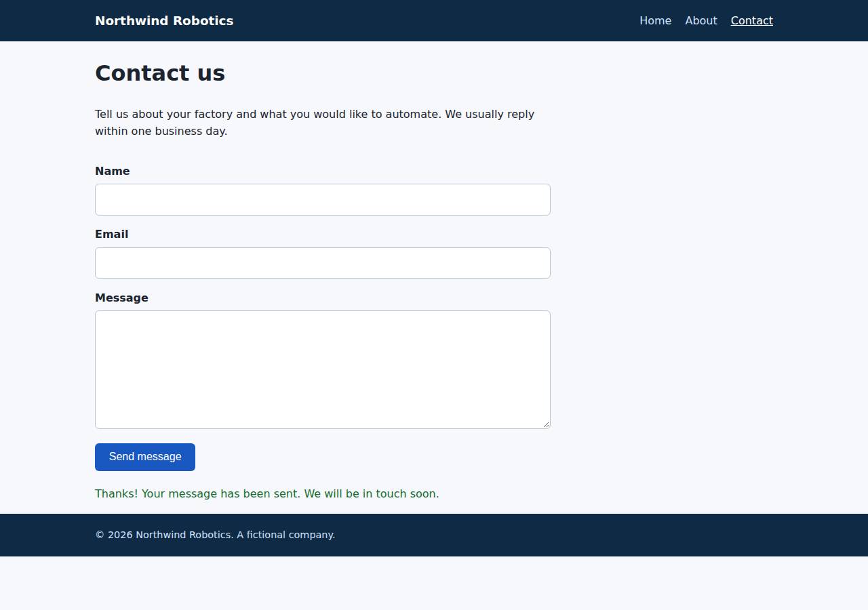Click the 'Name' field label

(x=113, y=171)
